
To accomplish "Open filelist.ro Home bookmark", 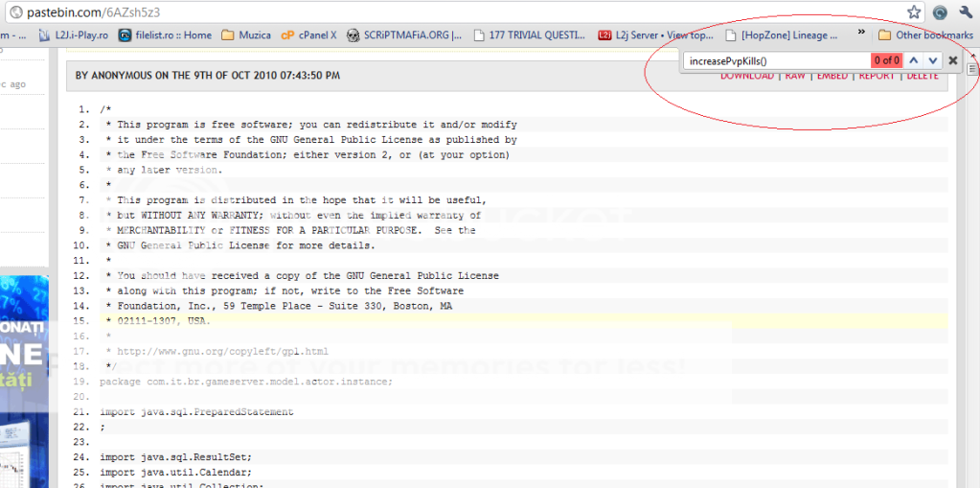I will click(x=165, y=35).
